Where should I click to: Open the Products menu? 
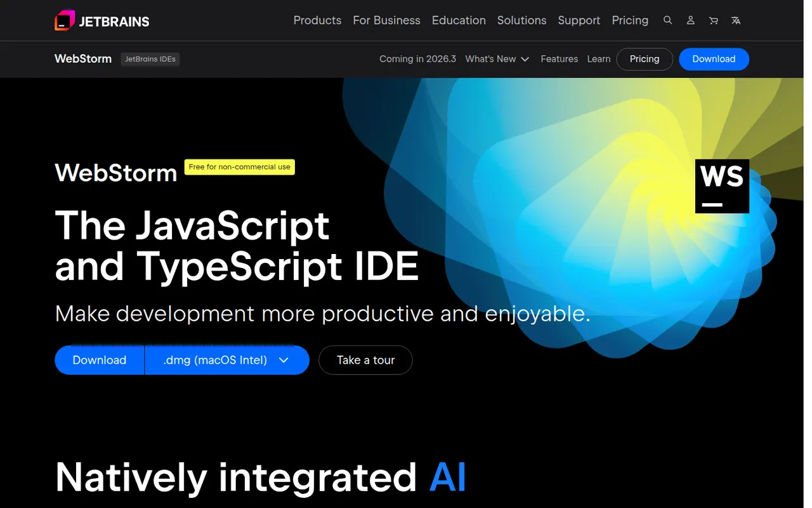click(x=317, y=20)
